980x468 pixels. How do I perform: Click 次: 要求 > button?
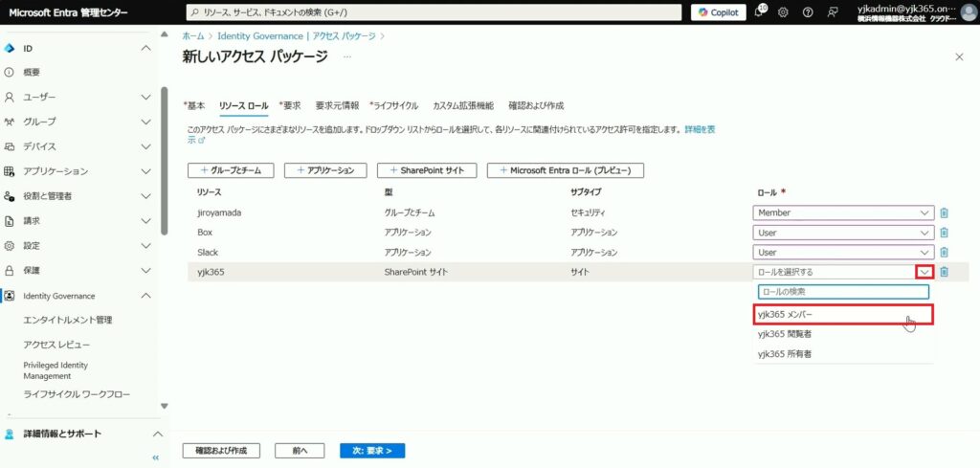click(372, 451)
